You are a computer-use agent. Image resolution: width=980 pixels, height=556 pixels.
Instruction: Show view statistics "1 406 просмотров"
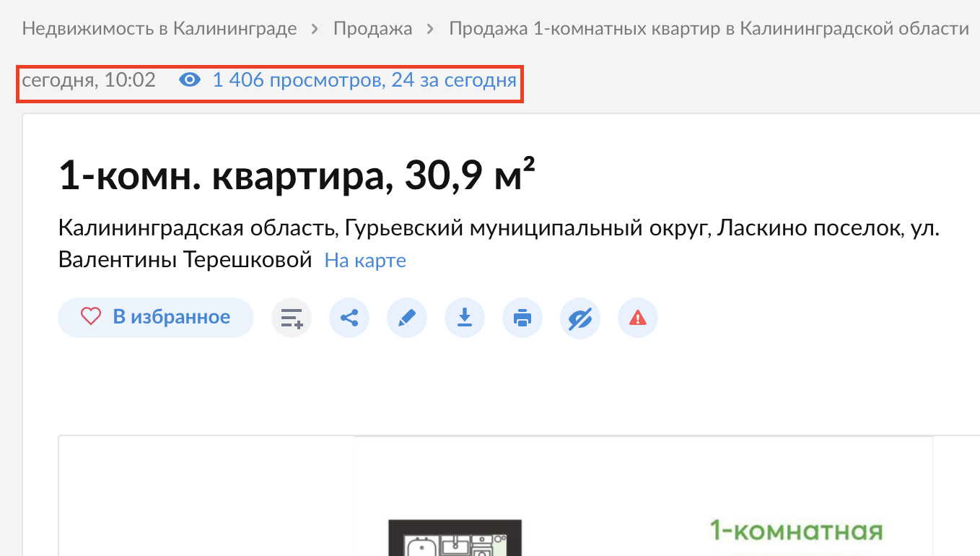364,80
